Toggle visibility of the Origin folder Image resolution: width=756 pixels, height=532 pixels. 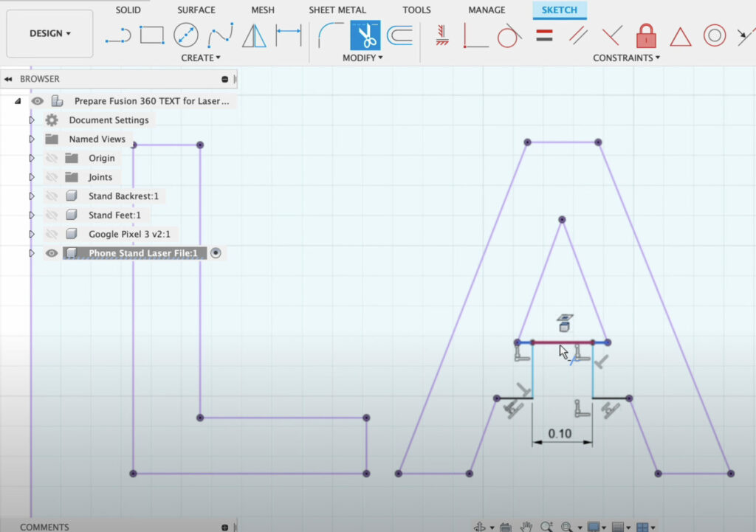(52, 158)
